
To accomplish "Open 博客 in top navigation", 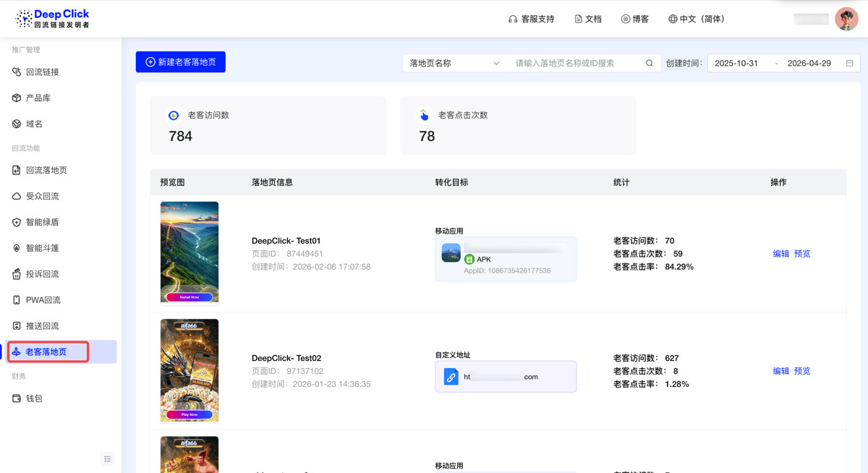I will click(635, 19).
